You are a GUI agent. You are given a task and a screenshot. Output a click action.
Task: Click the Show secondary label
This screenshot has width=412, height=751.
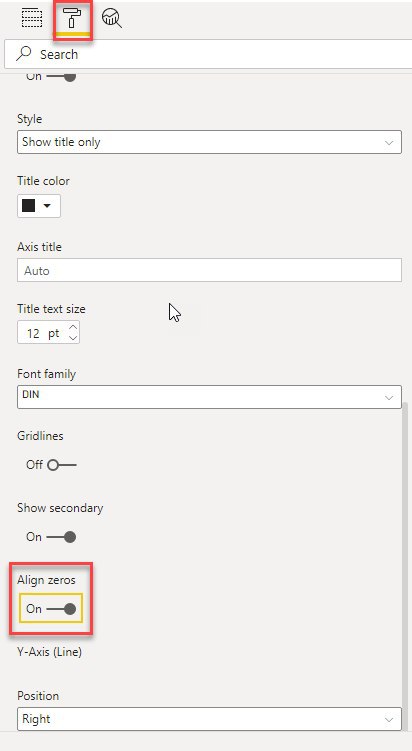tap(60, 508)
